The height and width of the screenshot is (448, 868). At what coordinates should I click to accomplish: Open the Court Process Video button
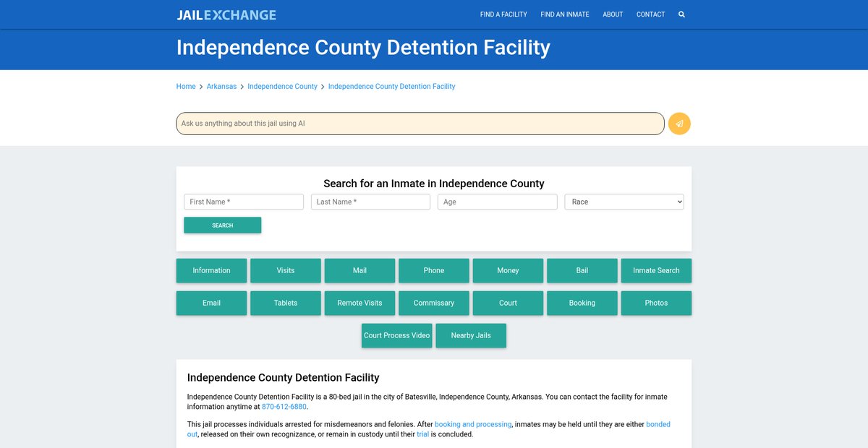coord(396,335)
